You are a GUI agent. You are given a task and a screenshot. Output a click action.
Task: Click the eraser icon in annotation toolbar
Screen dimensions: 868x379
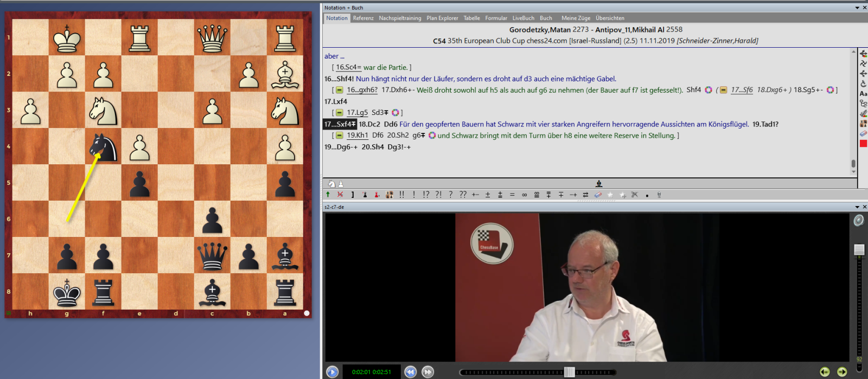(x=598, y=195)
